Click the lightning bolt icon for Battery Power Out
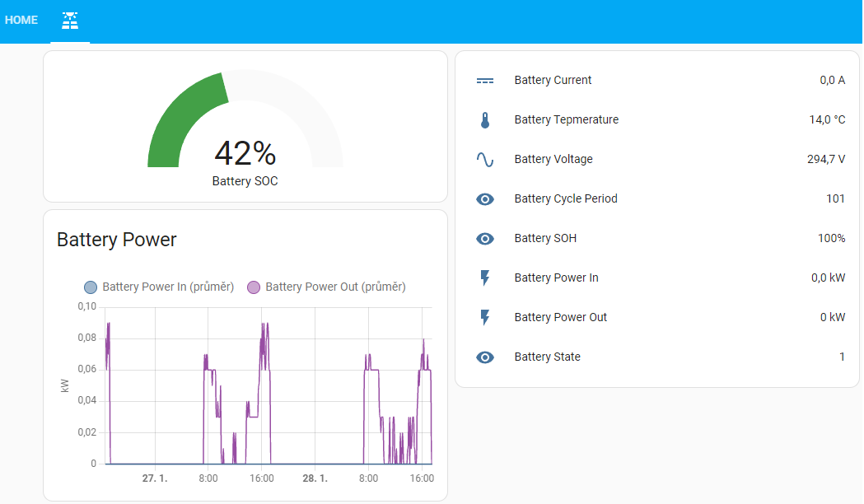Viewport: 864px width, 504px height. (485, 318)
